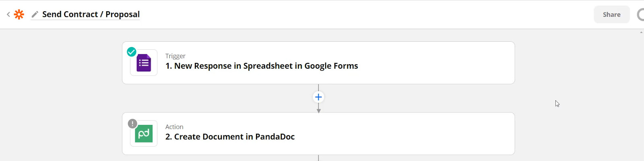This screenshot has height=161, width=644.
Task: Edit the Send Contract / Proposal title
Action: pyautogui.click(x=91, y=14)
